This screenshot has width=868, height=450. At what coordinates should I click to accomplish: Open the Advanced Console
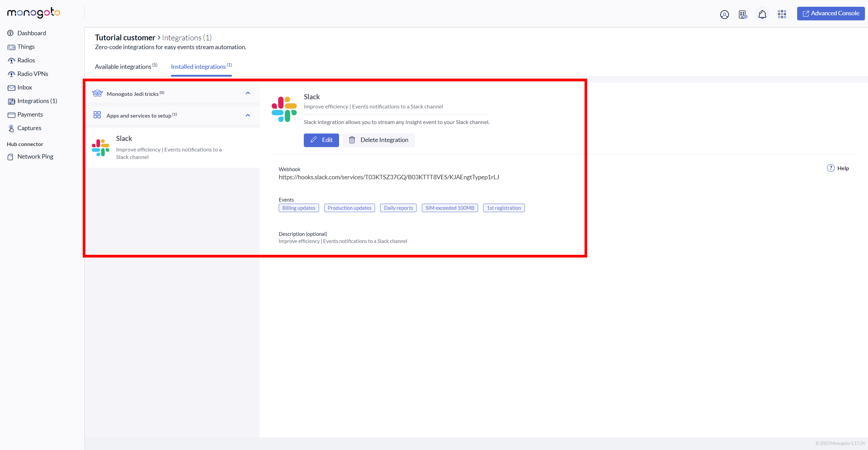click(830, 14)
